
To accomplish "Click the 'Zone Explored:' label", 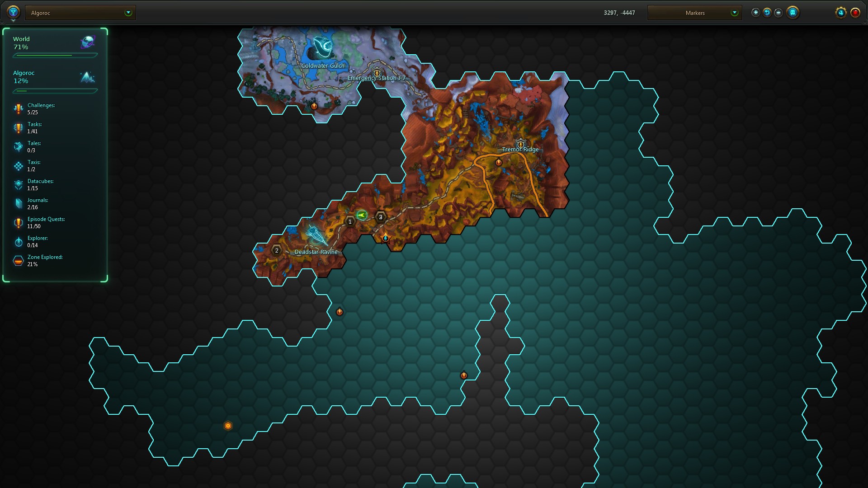I will pos(45,257).
